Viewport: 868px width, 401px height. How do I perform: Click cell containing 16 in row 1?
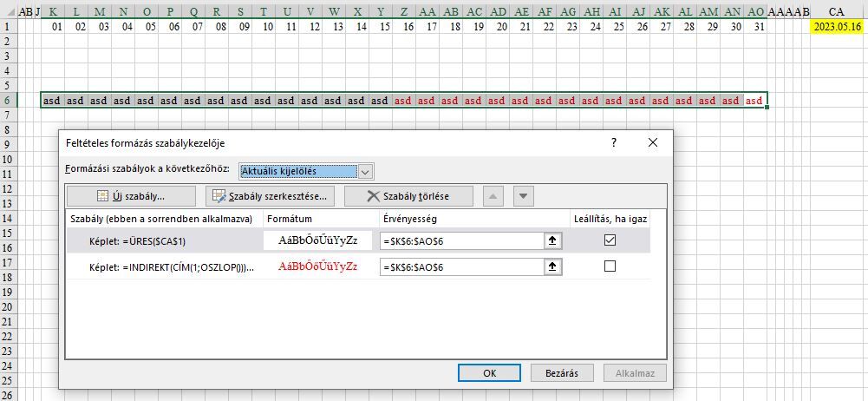(x=404, y=27)
